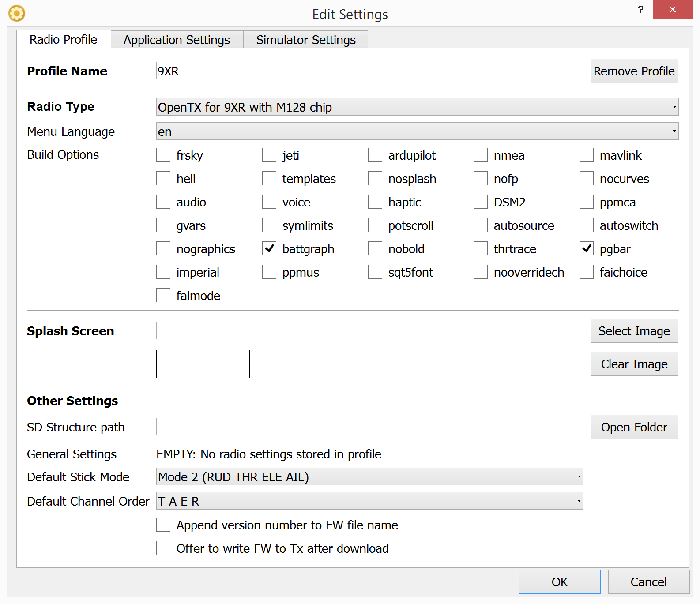
Task: Click the Select Image button
Action: [x=634, y=330]
